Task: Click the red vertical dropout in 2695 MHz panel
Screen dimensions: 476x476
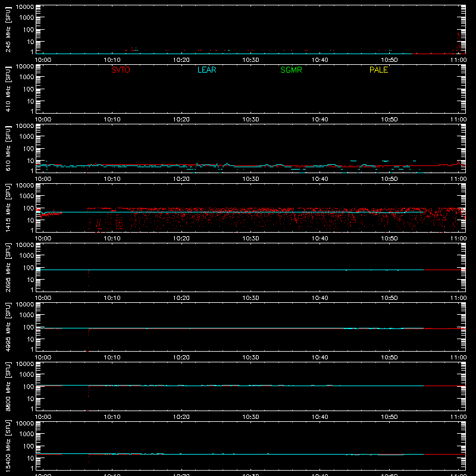Action: 88,278
